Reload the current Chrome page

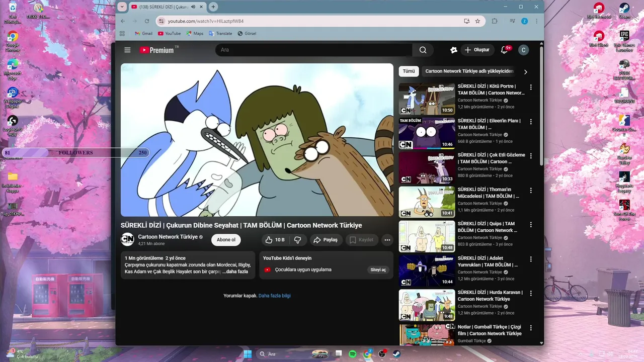pos(147,21)
